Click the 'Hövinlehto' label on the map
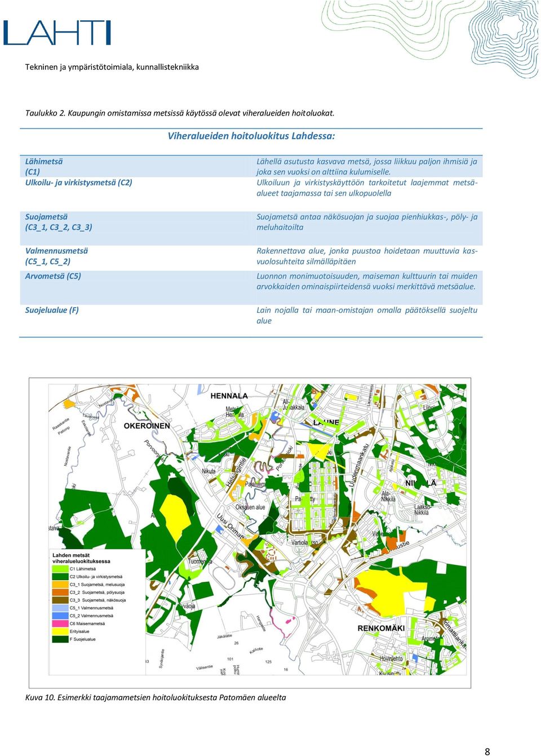Screen dimensions: 541x756 (391, 658)
